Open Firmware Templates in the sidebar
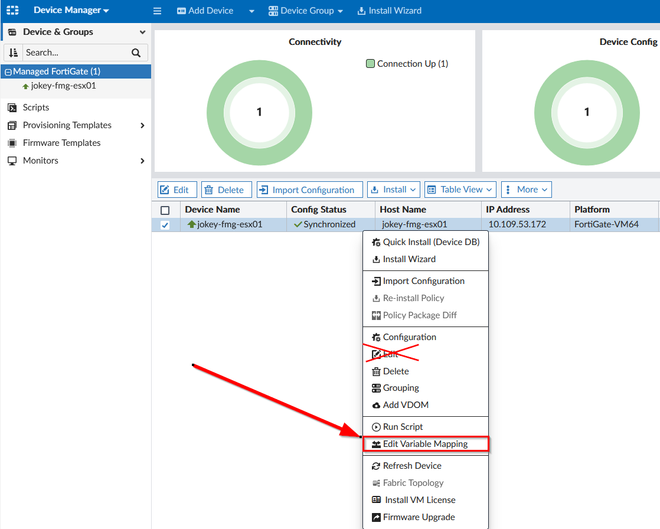The width and height of the screenshot is (660, 529). point(61,143)
